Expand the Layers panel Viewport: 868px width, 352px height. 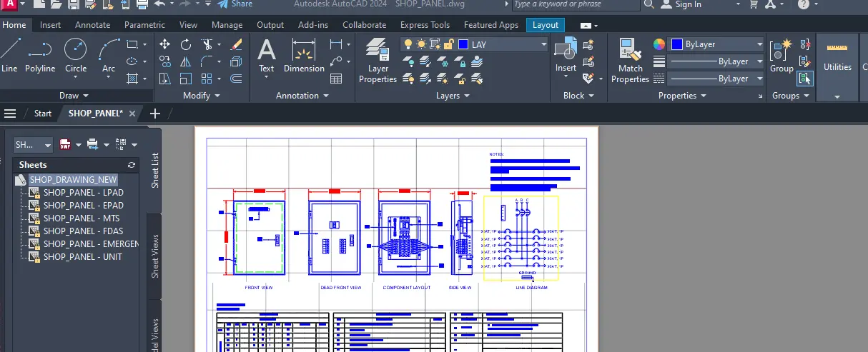click(x=453, y=95)
